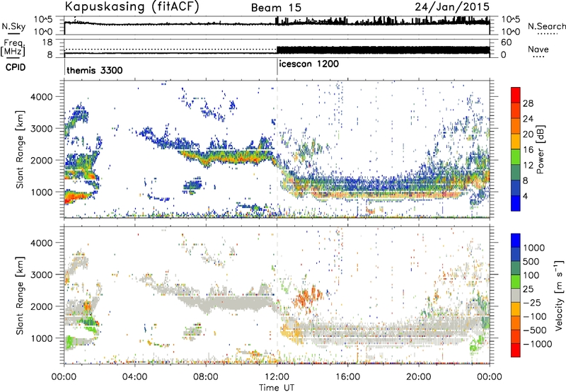This screenshot has height=392, width=566.
Task: Click the "CPID" row label
Action: pos(16,67)
